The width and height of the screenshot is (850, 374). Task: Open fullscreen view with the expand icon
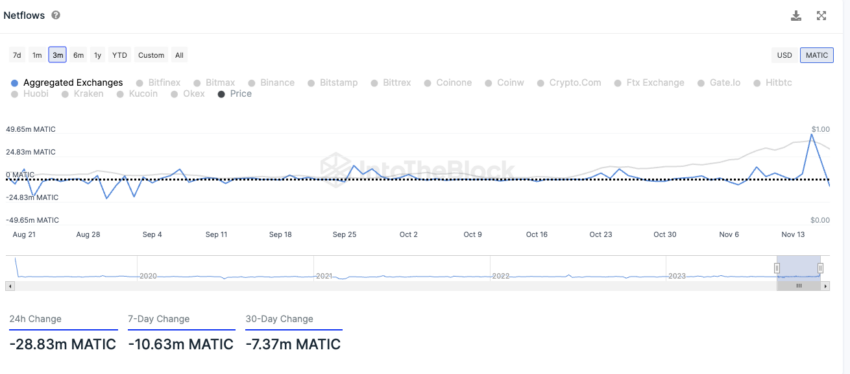point(821,15)
